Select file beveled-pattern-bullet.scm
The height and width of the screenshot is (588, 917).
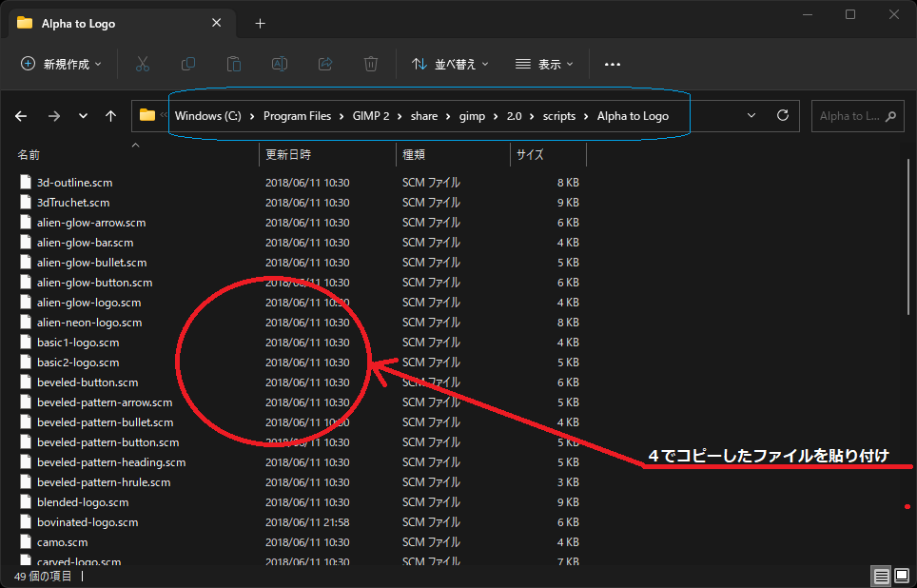click(106, 421)
